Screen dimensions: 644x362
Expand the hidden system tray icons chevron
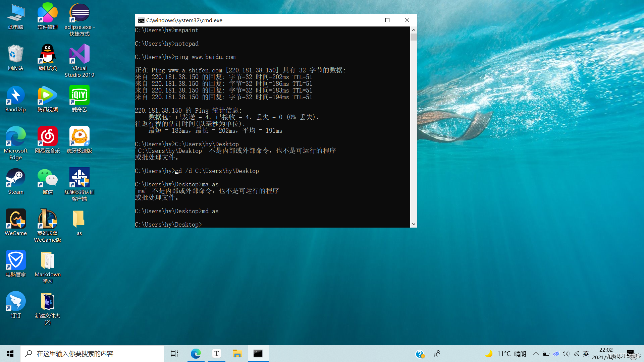tap(536, 354)
